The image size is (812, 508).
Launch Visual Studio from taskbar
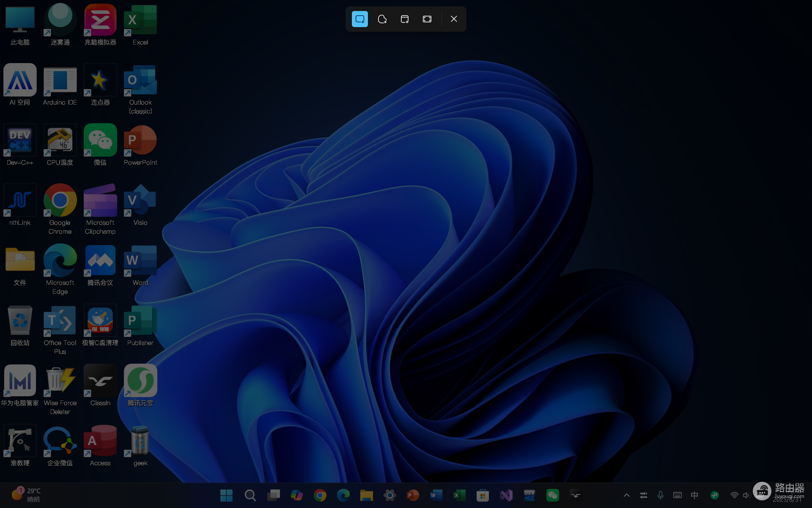tap(506, 495)
